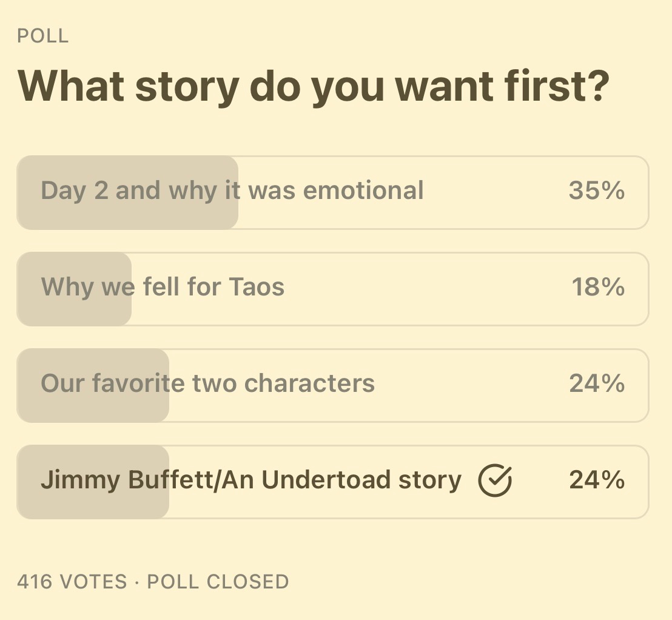Click the 18% result percentage

598,287
